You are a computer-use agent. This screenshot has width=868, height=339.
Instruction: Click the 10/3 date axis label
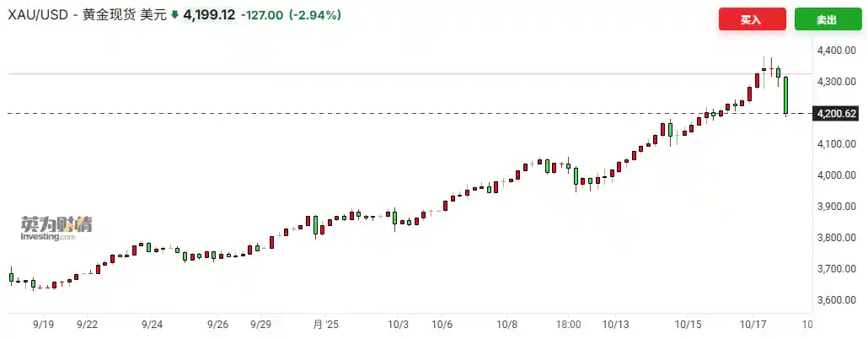398,323
